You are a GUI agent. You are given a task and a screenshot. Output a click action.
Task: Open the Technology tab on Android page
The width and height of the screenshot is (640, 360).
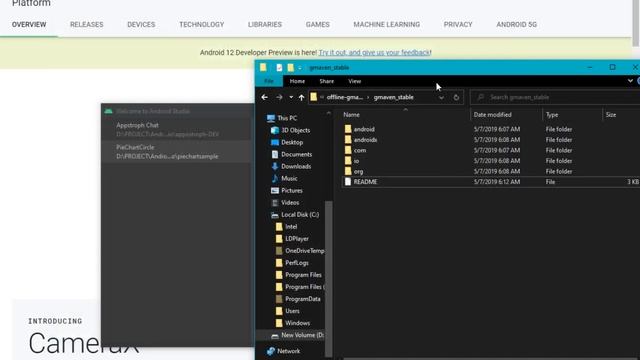202,24
